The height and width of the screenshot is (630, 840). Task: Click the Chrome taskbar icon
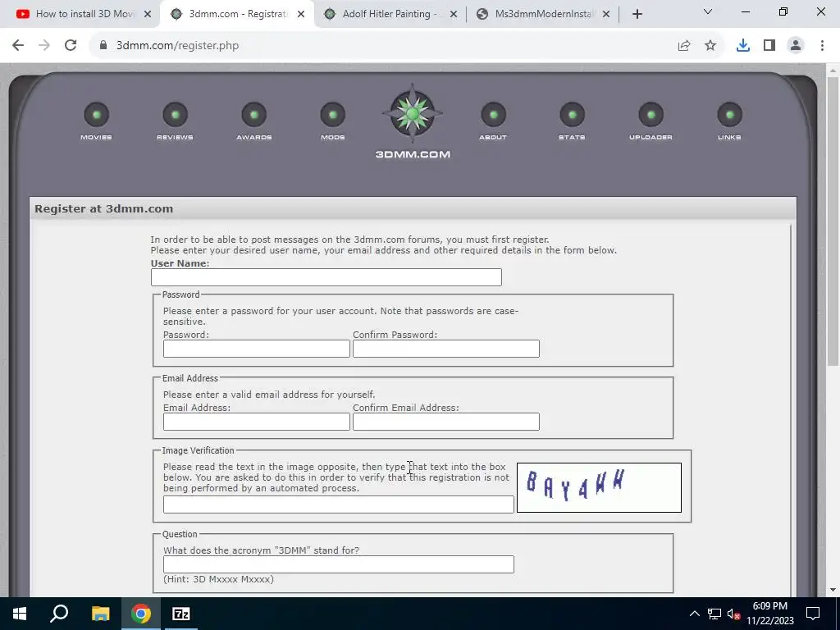click(141, 614)
